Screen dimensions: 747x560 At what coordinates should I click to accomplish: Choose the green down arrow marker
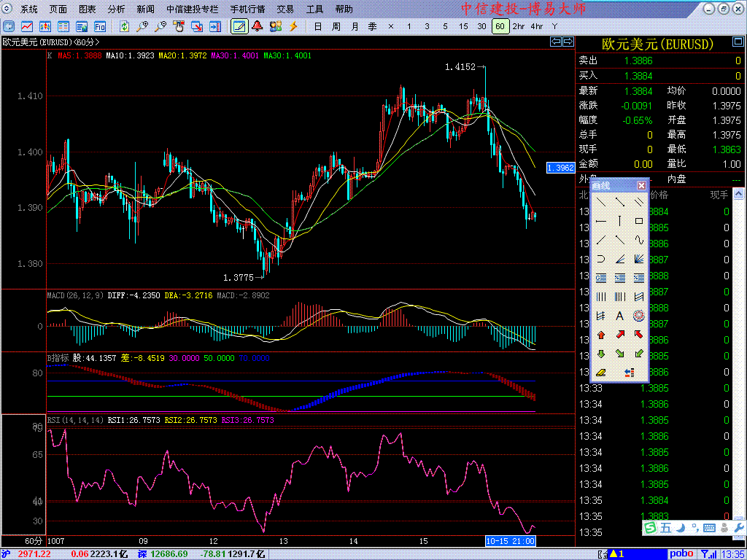point(600,354)
